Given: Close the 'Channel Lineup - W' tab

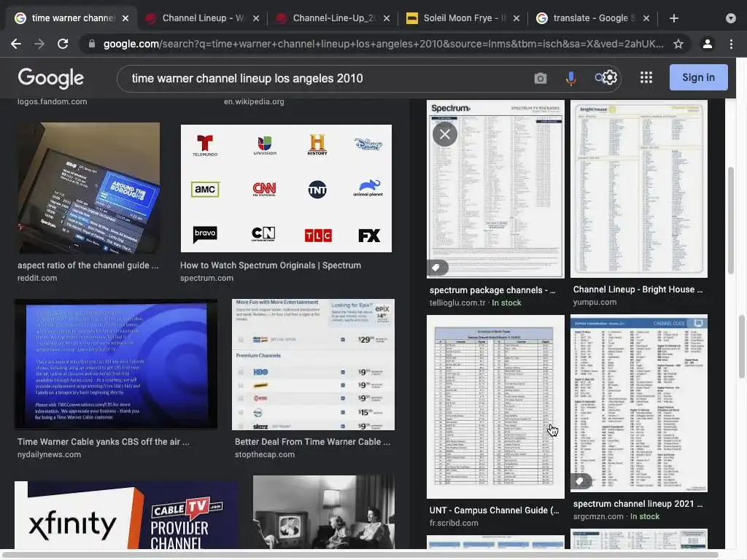Looking at the screenshot, I should (x=256, y=18).
